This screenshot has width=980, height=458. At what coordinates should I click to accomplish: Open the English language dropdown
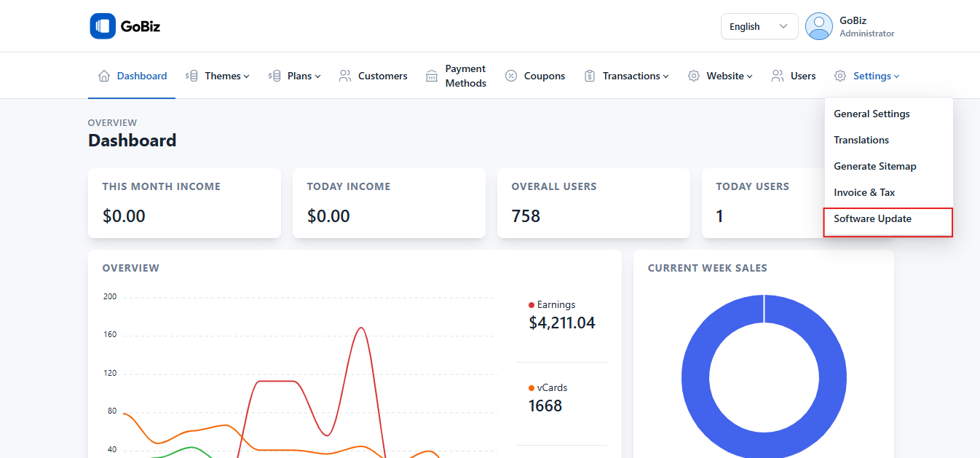(759, 26)
